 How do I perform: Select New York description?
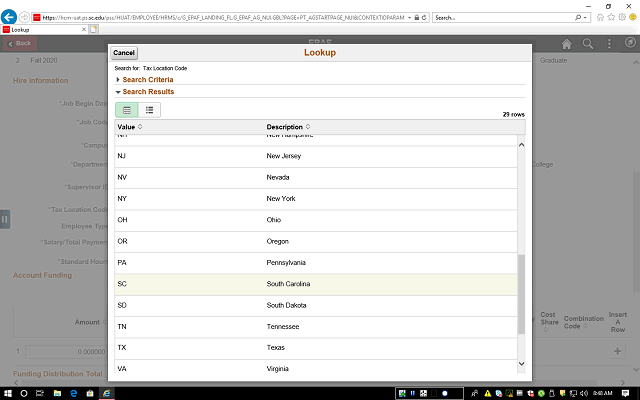(x=281, y=198)
